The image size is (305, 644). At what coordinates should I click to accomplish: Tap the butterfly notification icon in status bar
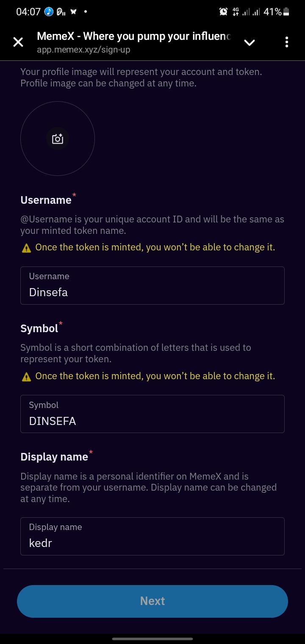[74, 12]
